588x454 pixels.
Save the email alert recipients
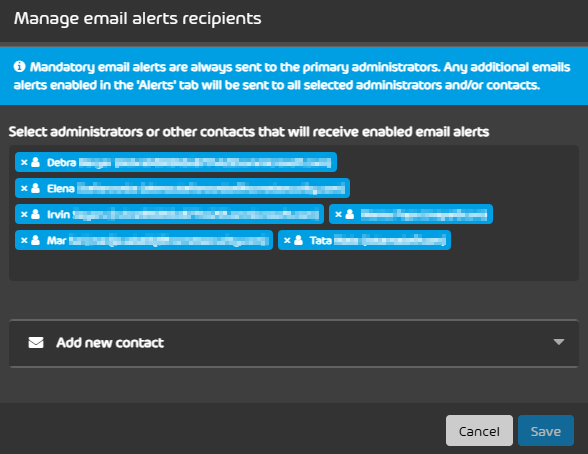[546, 430]
